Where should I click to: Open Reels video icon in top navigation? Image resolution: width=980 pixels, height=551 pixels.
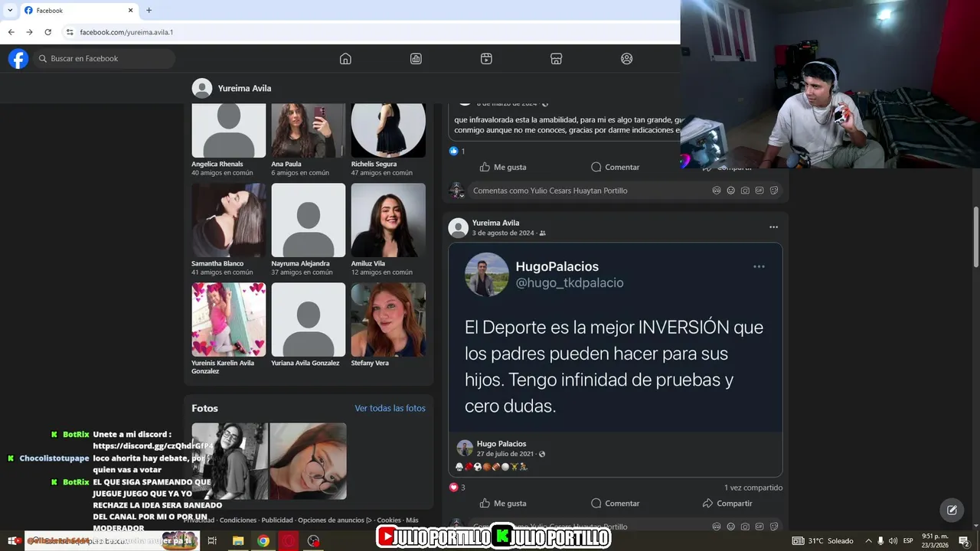click(x=486, y=59)
